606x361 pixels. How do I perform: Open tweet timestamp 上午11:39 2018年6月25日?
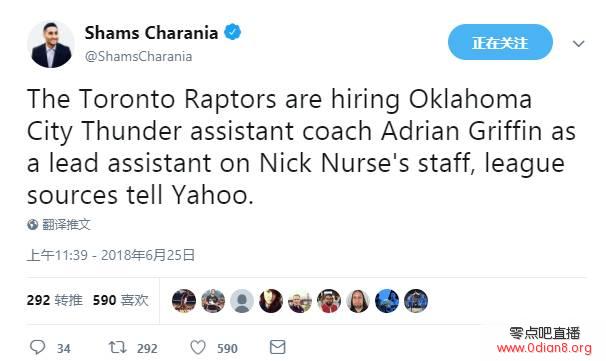[111, 255]
